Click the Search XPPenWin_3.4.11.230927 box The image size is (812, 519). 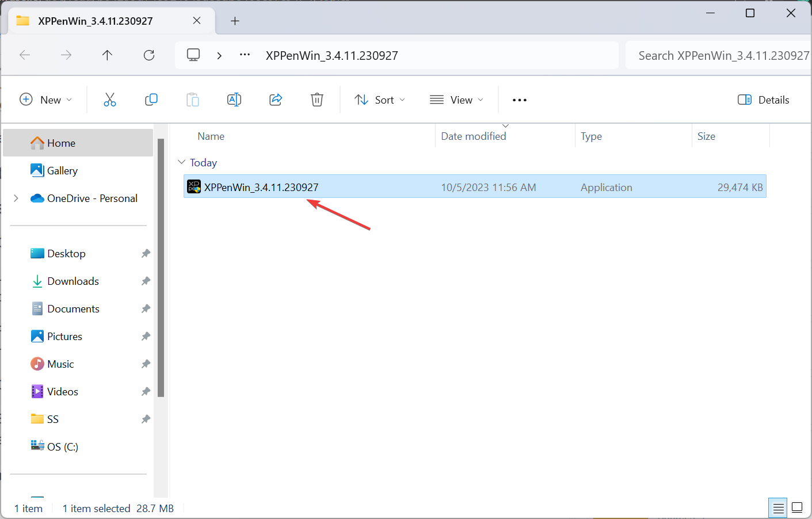coord(718,55)
